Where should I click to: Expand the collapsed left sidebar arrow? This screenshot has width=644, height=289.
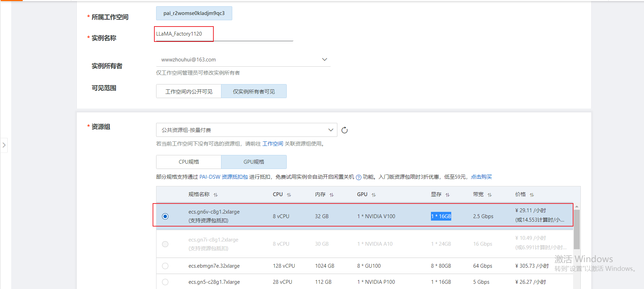(x=4, y=145)
